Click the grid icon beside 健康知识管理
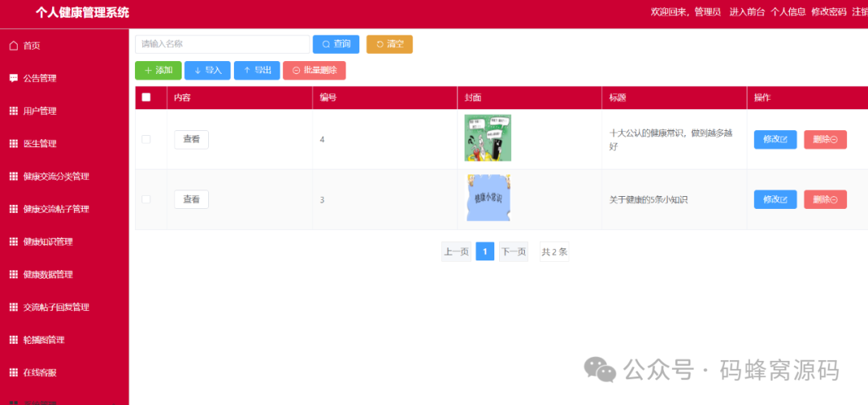Screen dimensions: 868x405 click(14, 242)
